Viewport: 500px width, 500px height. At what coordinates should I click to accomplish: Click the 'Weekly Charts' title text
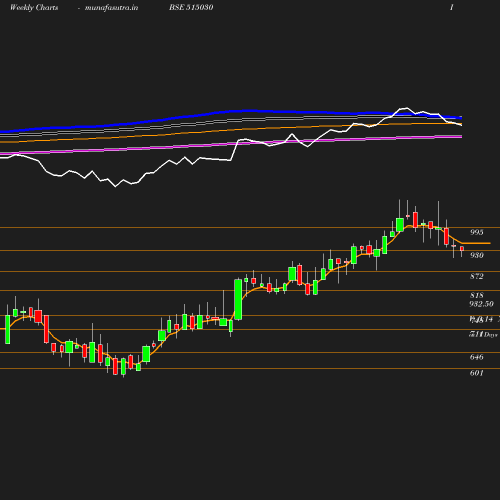coord(34,8)
